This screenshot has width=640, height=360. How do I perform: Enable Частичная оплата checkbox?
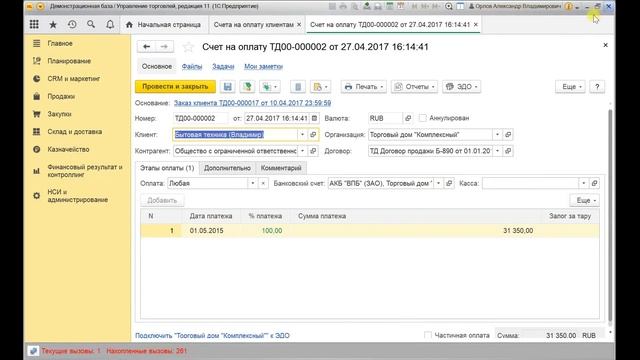(428, 336)
